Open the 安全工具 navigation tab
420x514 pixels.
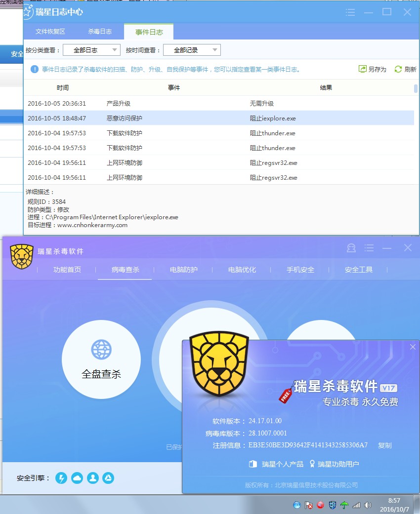[359, 270]
